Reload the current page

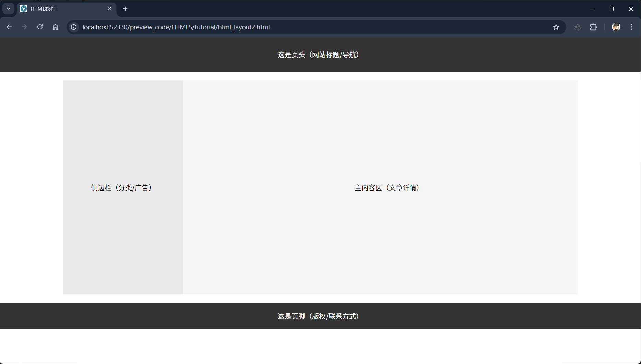point(40,27)
